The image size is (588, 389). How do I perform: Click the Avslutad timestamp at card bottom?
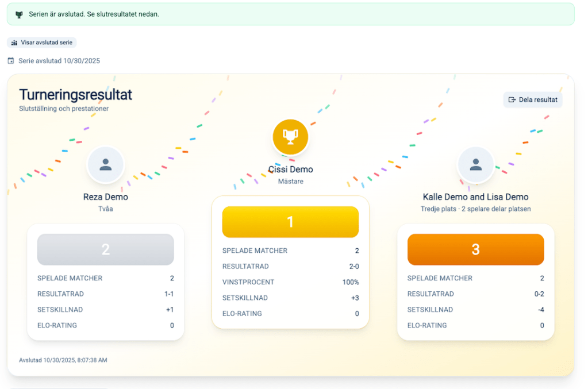tap(63, 360)
